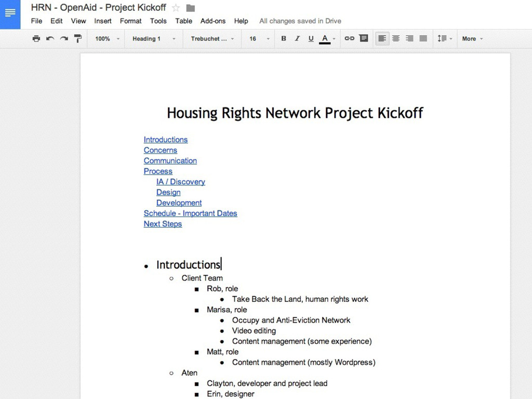The image size is (532, 399).
Task: Click the redo arrow icon
Action: point(64,38)
